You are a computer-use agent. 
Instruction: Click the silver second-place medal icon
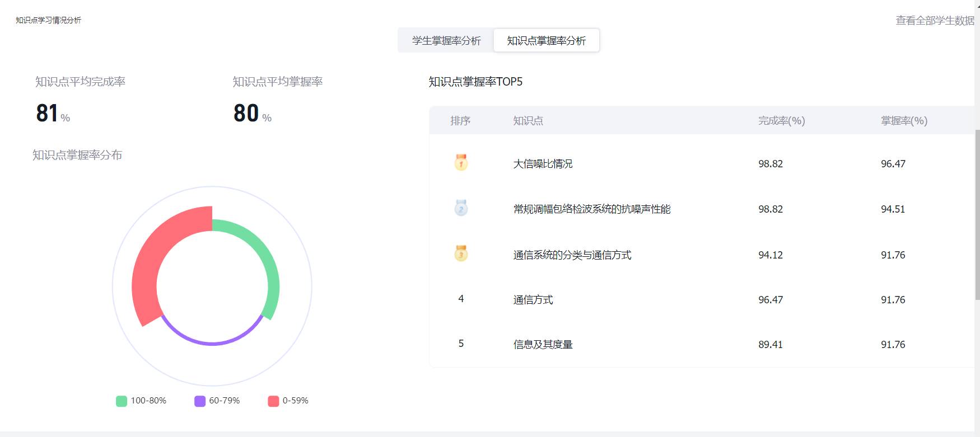click(461, 208)
